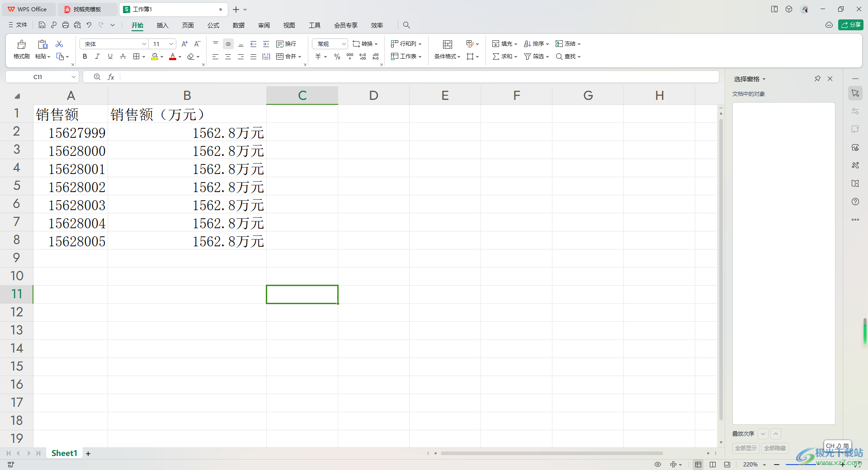Switch to the Insert (插入) tab
This screenshot has width=868, height=470.
tap(163, 25)
